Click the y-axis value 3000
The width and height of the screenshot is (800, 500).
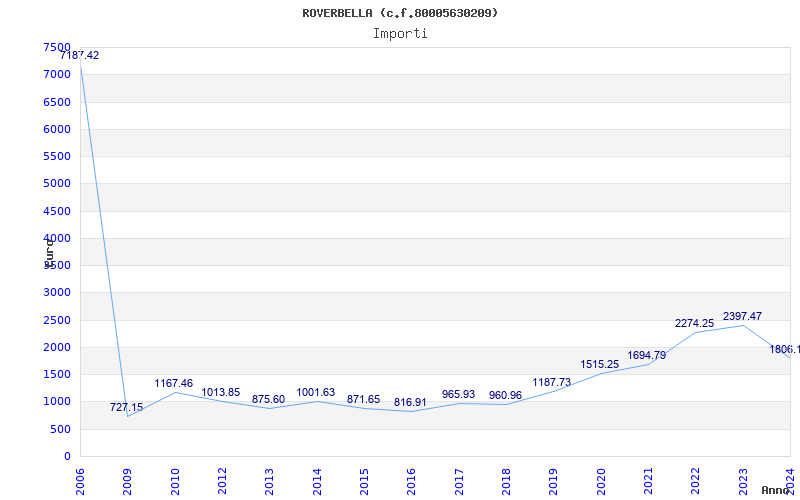57,292
